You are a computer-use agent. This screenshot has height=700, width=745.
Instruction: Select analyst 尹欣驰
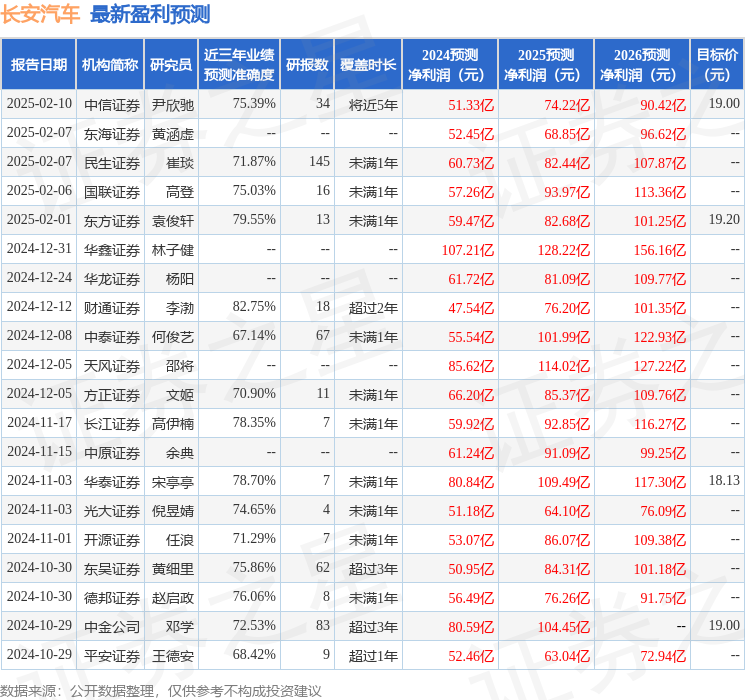coord(172,105)
